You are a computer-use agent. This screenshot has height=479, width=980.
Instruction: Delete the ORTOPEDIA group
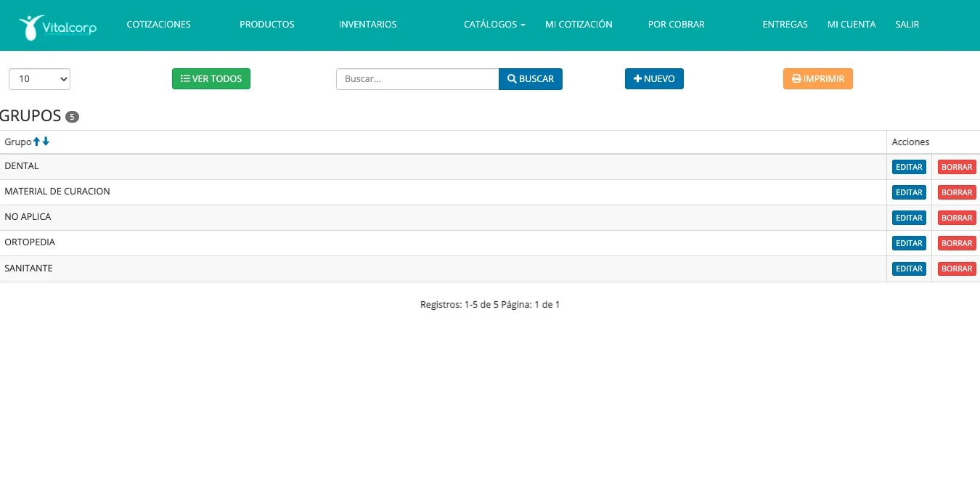tap(956, 243)
